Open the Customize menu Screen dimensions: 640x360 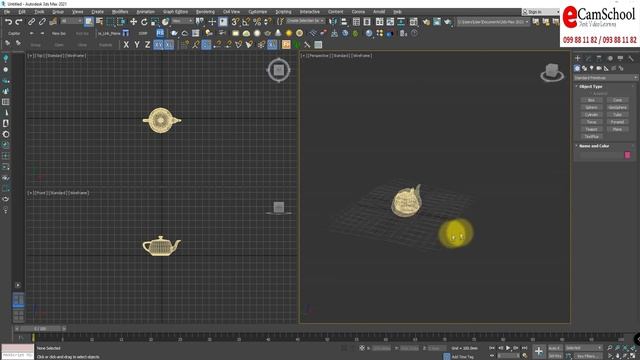coord(258,12)
